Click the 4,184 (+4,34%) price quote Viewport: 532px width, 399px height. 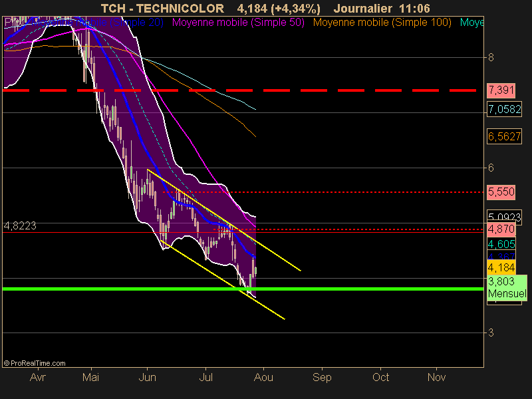[279, 9]
